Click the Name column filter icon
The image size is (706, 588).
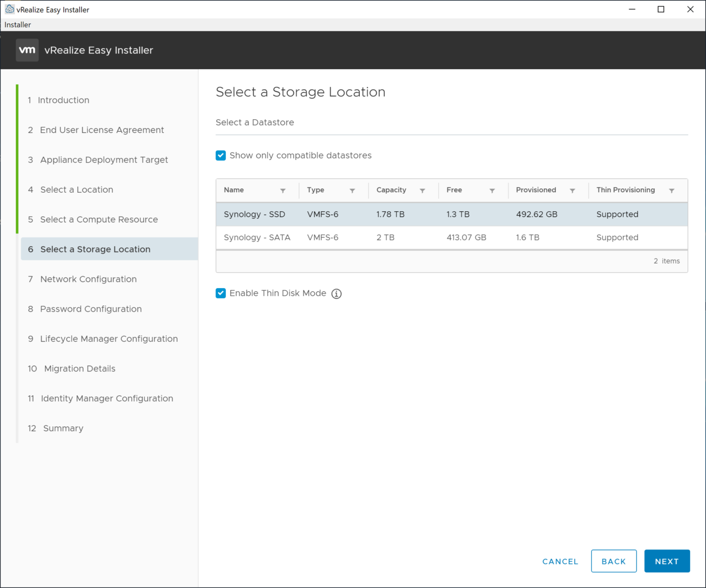click(283, 191)
